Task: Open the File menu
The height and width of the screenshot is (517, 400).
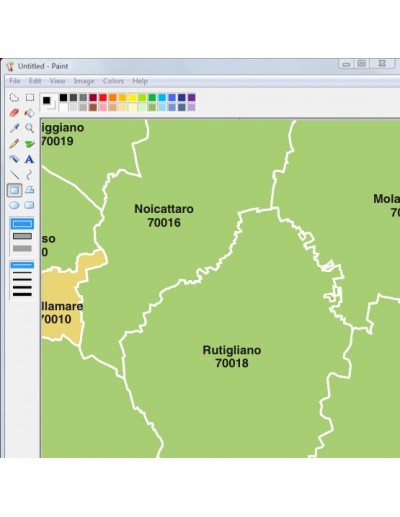Action: [x=15, y=81]
